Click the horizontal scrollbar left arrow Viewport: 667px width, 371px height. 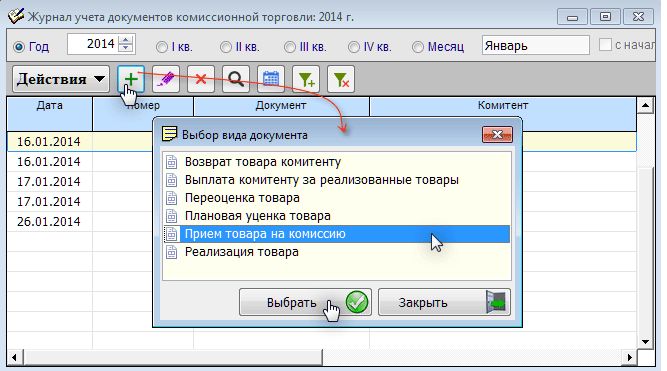(x=15, y=357)
